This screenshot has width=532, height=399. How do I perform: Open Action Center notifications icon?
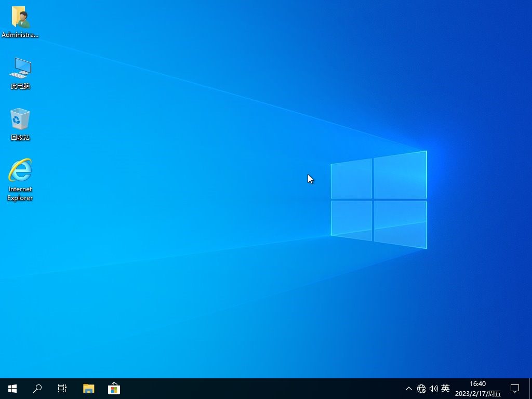point(515,389)
